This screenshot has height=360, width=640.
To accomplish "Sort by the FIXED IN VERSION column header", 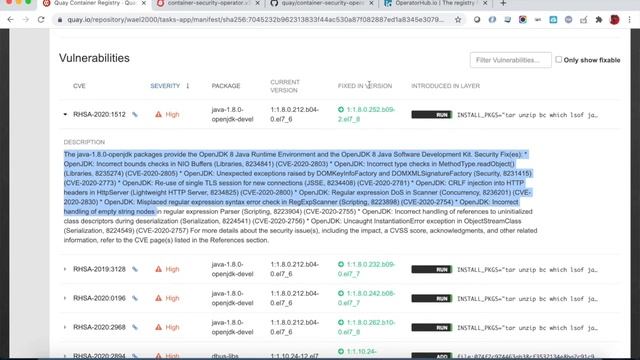I will point(365,86).
